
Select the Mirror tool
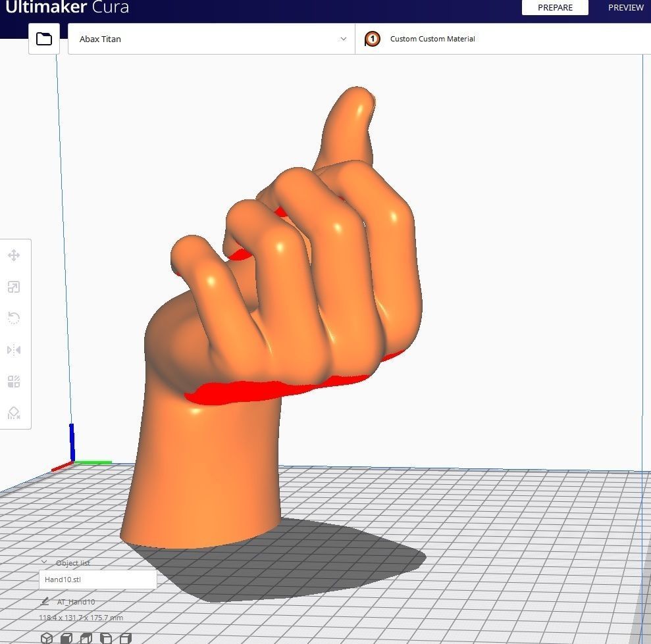coord(14,350)
